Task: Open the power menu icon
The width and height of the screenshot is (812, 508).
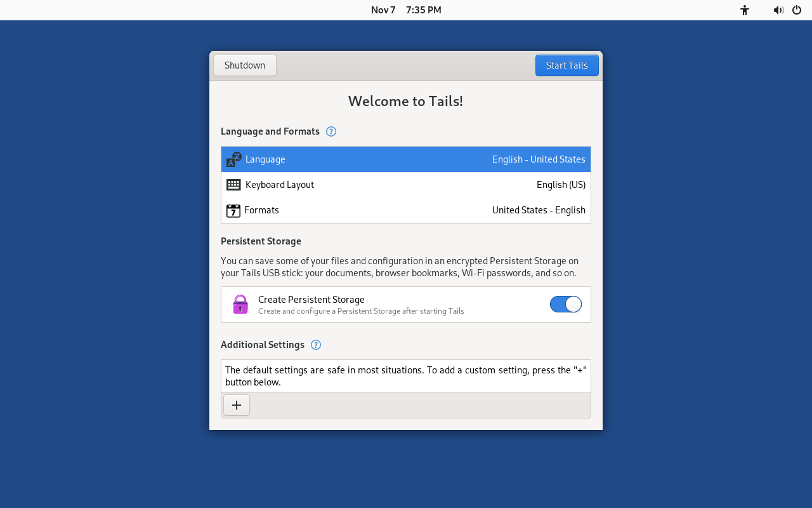Action: [x=797, y=10]
